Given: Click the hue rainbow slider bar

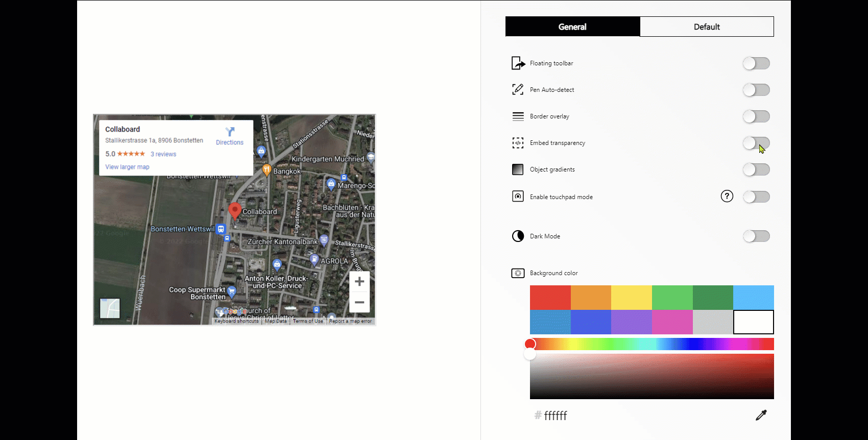Looking at the screenshot, I should coord(652,344).
